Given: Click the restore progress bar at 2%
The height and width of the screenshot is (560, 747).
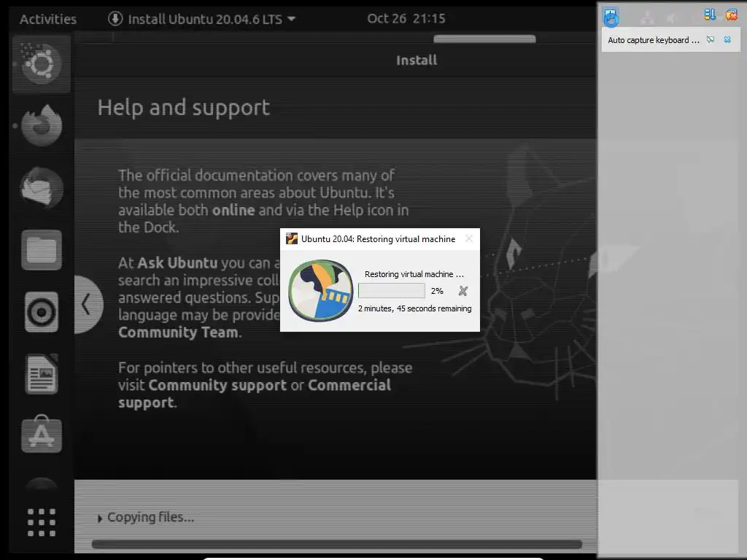Looking at the screenshot, I should (x=392, y=290).
